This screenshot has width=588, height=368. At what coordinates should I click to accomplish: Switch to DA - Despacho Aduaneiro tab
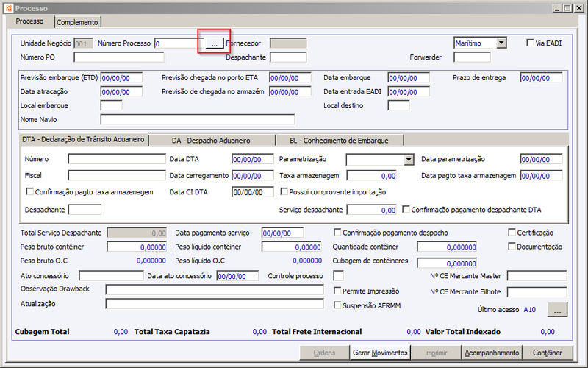click(x=211, y=141)
